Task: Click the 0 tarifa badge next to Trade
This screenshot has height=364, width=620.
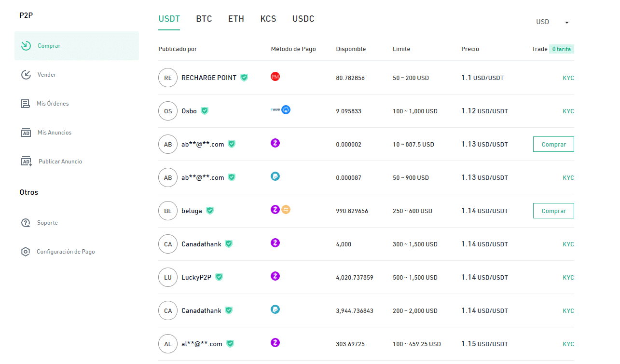Action: [x=562, y=49]
